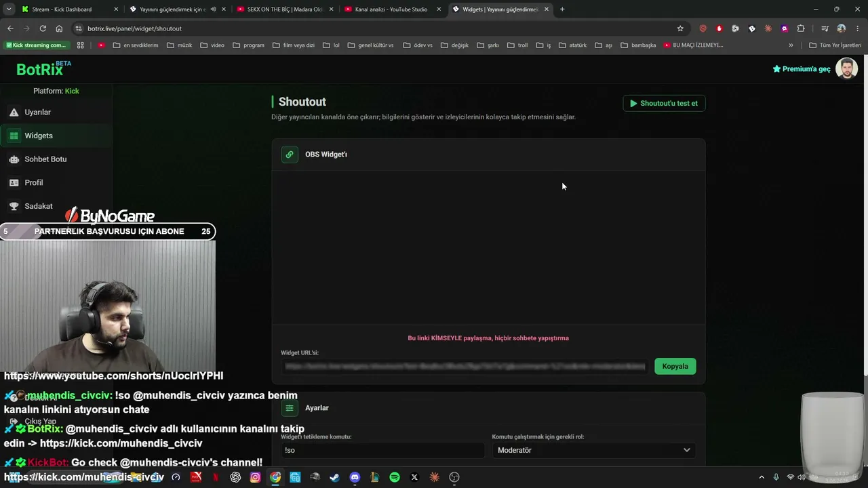Open the 'BU MAÇI İZLEMEYE...' bookmark
This screenshot has height=488, width=868.
pyautogui.click(x=693, y=45)
